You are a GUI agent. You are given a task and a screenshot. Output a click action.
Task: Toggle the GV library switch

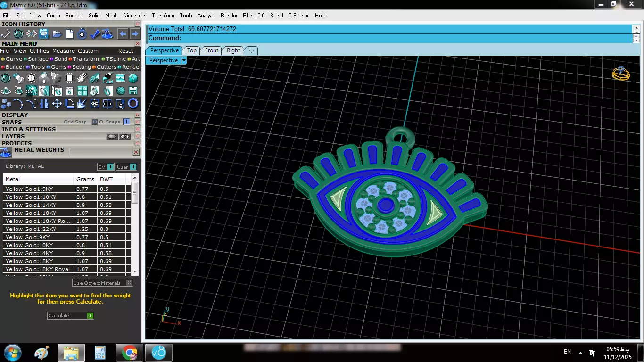pos(106,167)
